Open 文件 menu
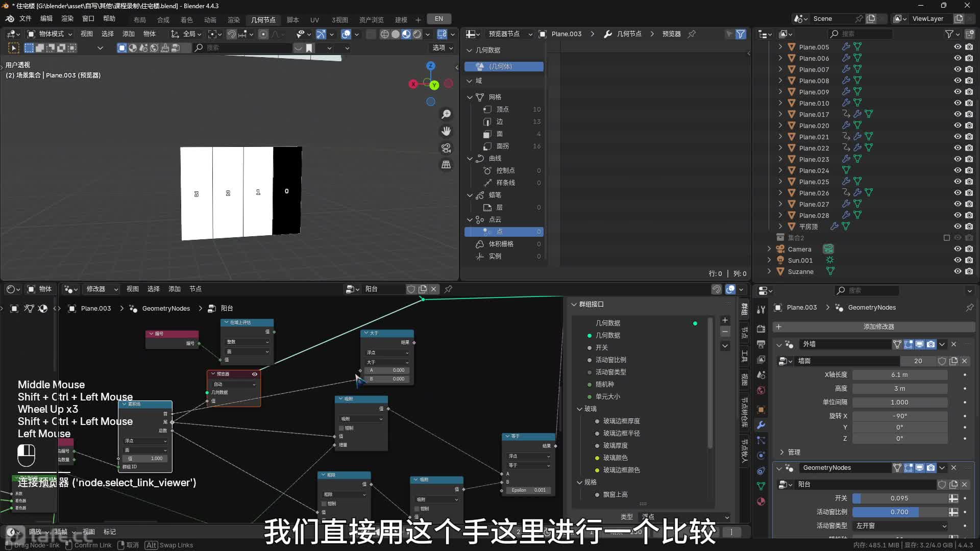Viewport: 980px width, 551px height. coord(26,19)
